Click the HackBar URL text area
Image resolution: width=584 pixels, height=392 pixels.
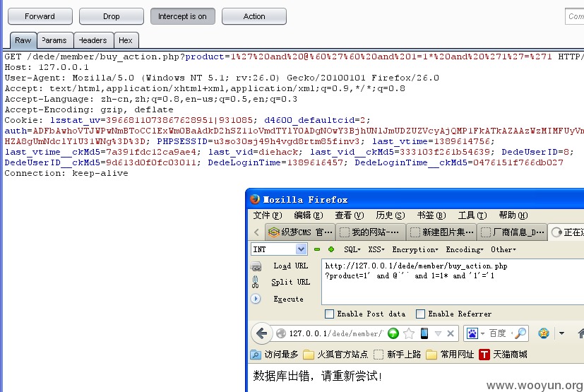coord(453,282)
